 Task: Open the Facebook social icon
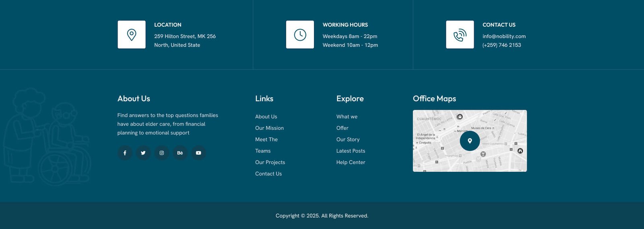pos(125,153)
